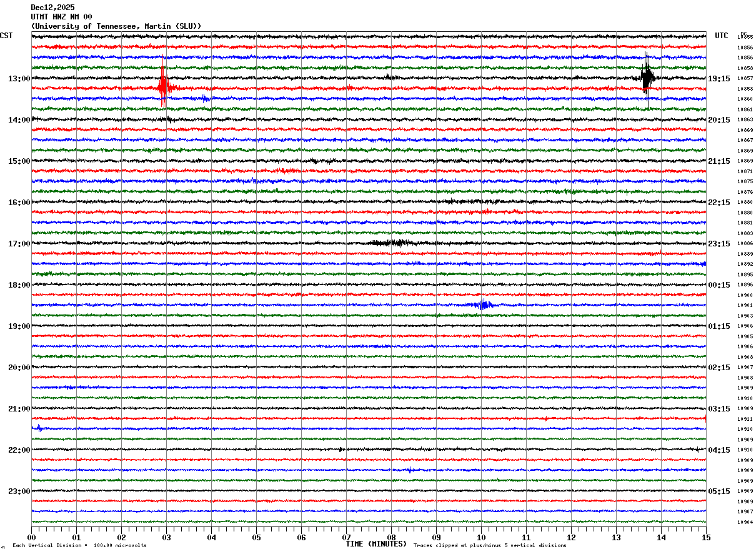Click the DC value "10889"
This screenshot has width=756, height=554.
point(745,254)
